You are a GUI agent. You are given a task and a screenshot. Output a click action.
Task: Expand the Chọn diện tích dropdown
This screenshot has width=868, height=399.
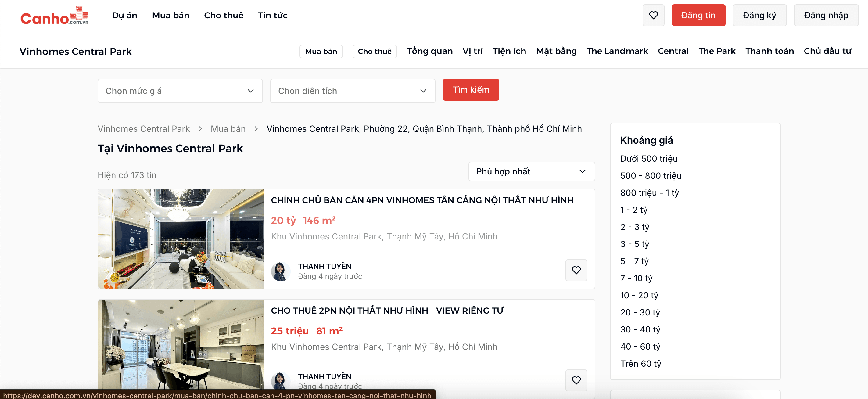pos(353,91)
